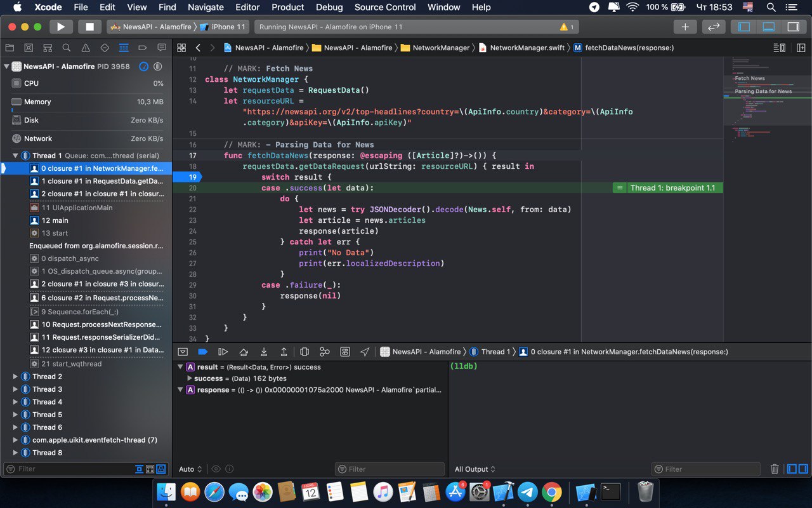Viewport: 812px width, 508px height.
Task: Hide the debug area with the arrow button
Action: 183,352
